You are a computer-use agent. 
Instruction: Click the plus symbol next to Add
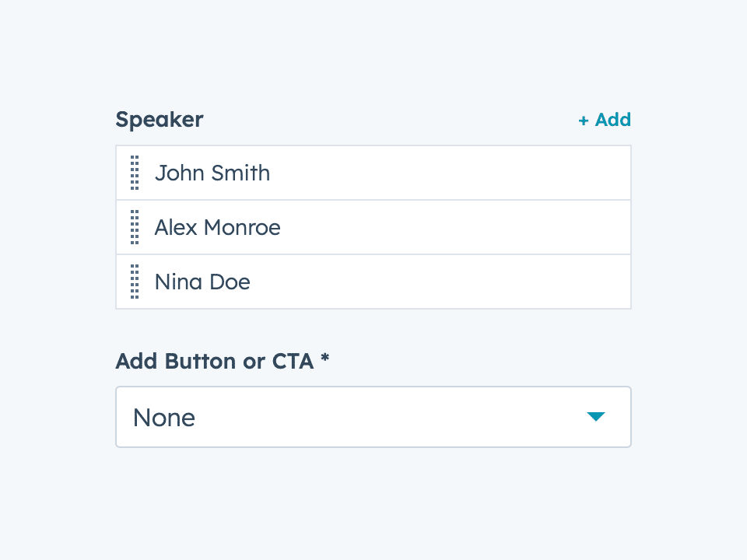[x=584, y=120]
